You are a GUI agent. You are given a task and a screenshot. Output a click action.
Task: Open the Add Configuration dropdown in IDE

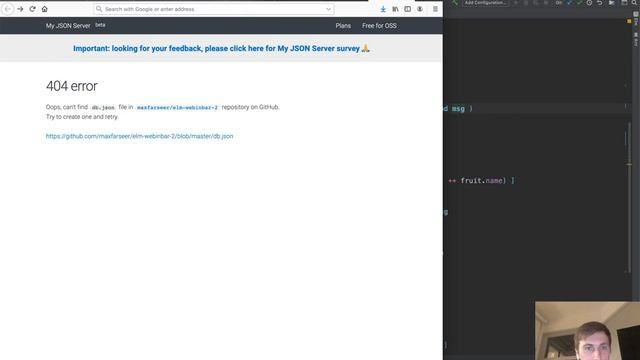tap(485, 3)
